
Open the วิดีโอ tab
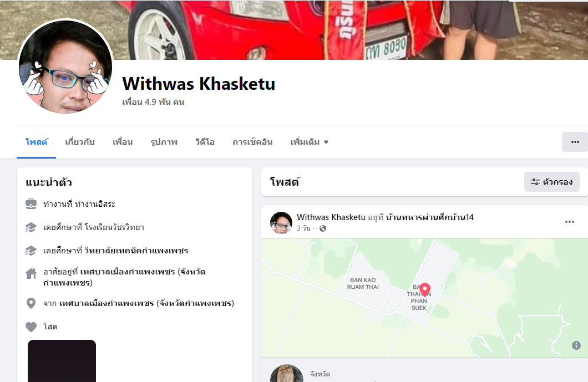[x=205, y=142]
